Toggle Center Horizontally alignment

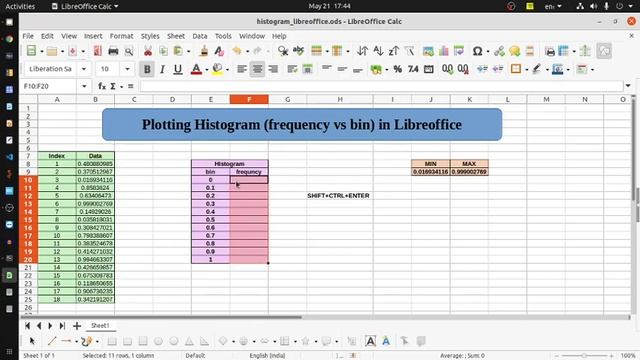[257, 69]
